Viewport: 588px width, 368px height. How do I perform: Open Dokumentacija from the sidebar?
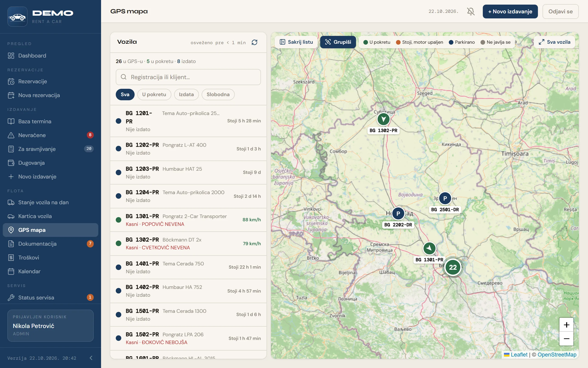50,244
